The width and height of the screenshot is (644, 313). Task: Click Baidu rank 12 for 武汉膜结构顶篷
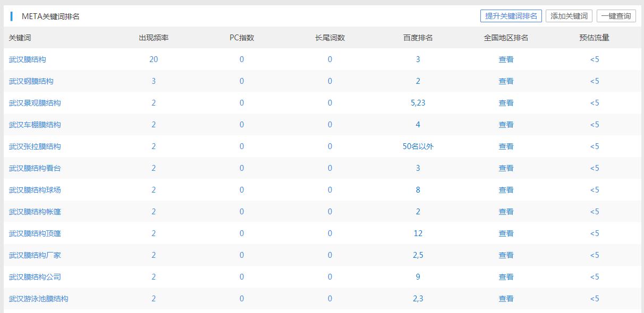click(418, 233)
